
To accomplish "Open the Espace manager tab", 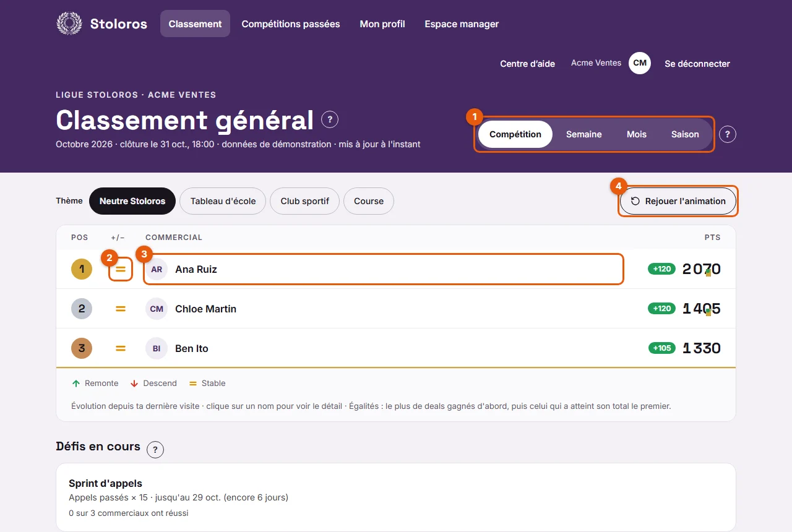I will pos(462,24).
